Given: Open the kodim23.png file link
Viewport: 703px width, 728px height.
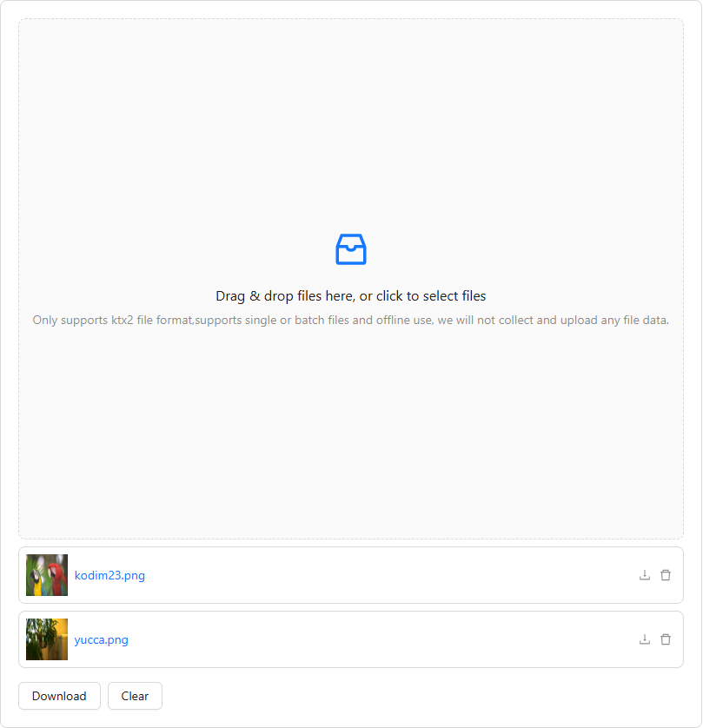Looking at the screenshot, I should click(x=109, y=575).
